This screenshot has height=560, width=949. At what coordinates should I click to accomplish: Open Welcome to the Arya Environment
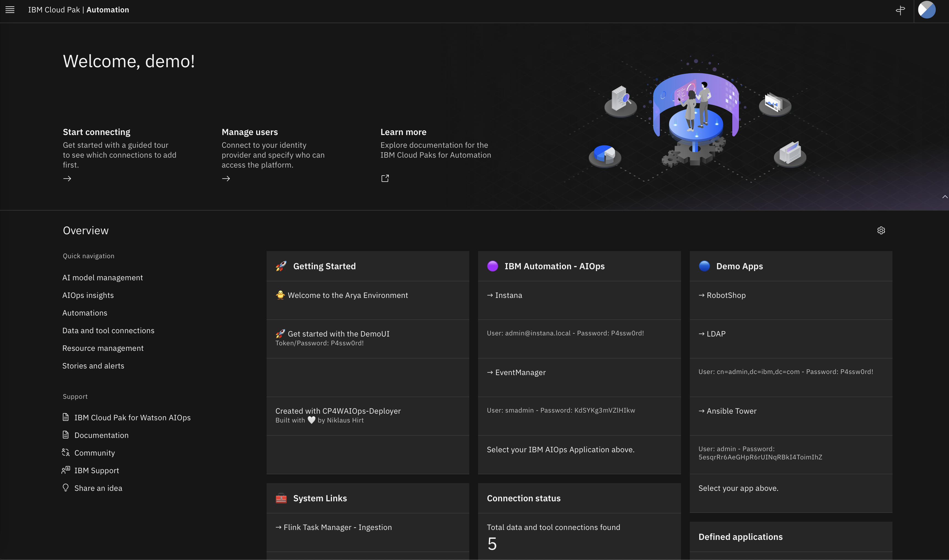(348, 295)
